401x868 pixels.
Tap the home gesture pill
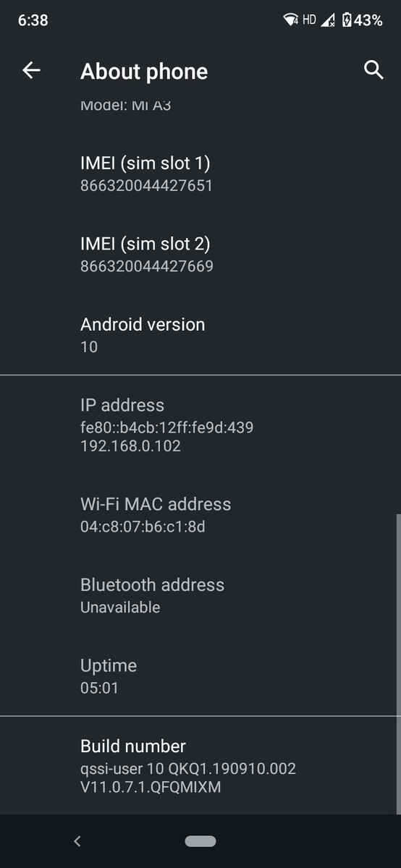200,841
